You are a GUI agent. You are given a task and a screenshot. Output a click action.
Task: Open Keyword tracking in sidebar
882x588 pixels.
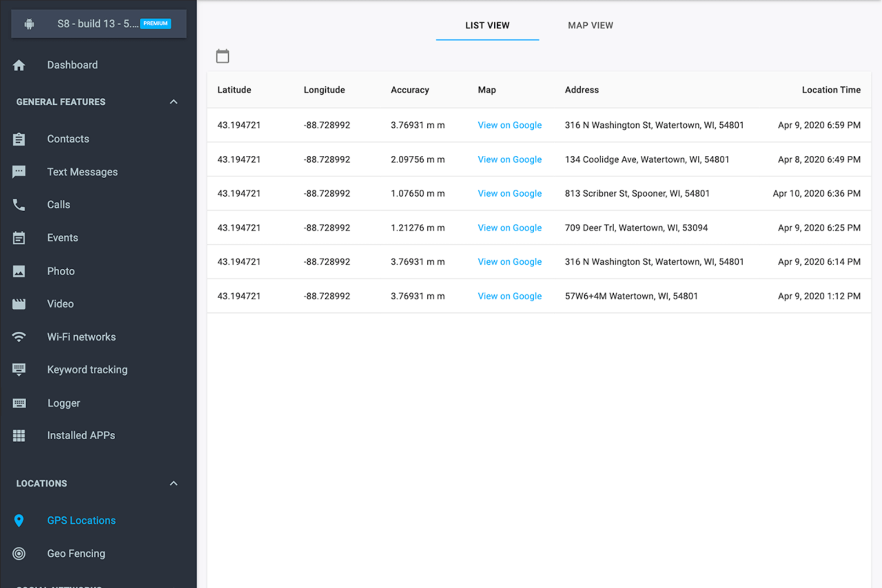pos(87,370)
